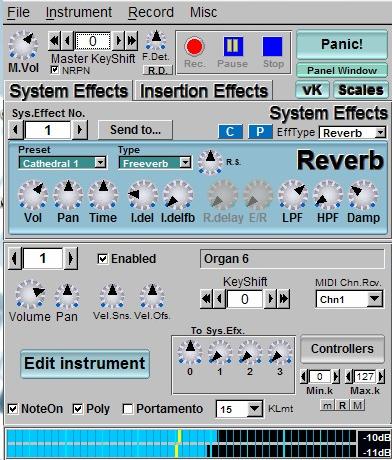
Task: Click the Organ 6 instrument name field
Action: click(292, 259)
